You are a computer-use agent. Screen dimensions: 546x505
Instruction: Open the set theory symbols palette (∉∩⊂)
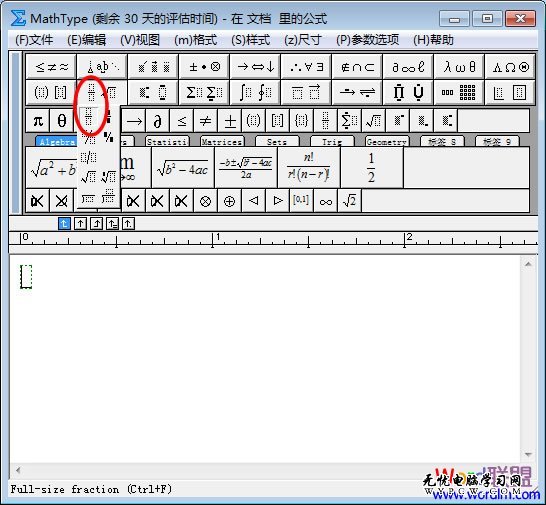(x=357, y=67)
